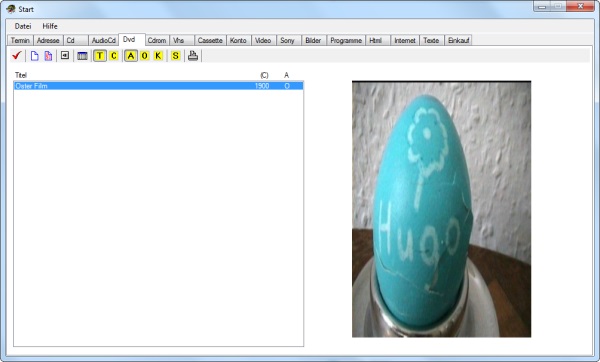600x362 pixels.
Task: Switch to the Bilder tab
Action: [314, 40]
